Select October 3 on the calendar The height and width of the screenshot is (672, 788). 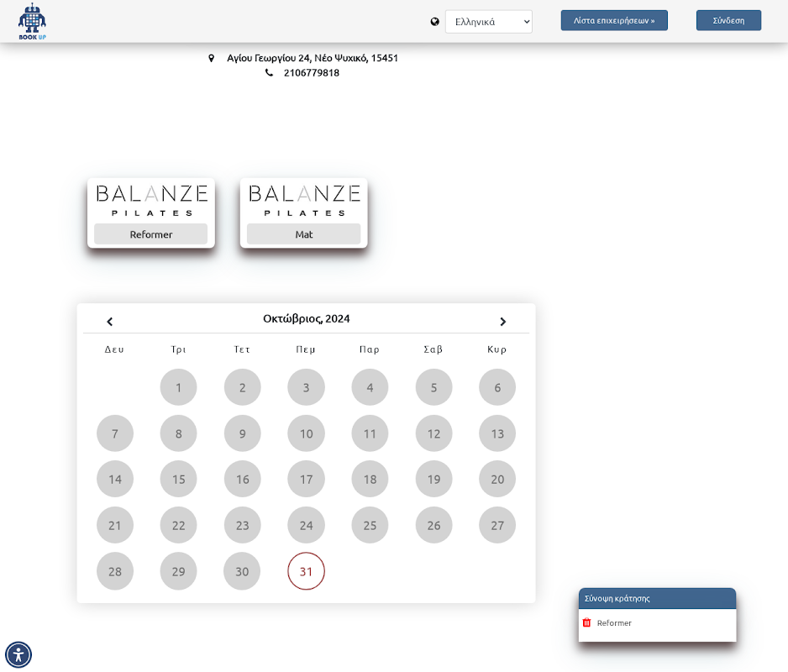(x=306, y=387)
